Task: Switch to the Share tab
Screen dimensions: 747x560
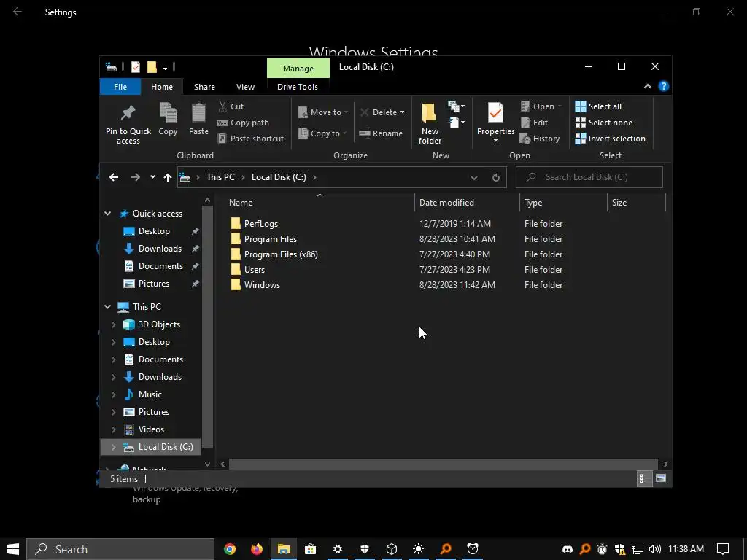Action: click(204, 87)
